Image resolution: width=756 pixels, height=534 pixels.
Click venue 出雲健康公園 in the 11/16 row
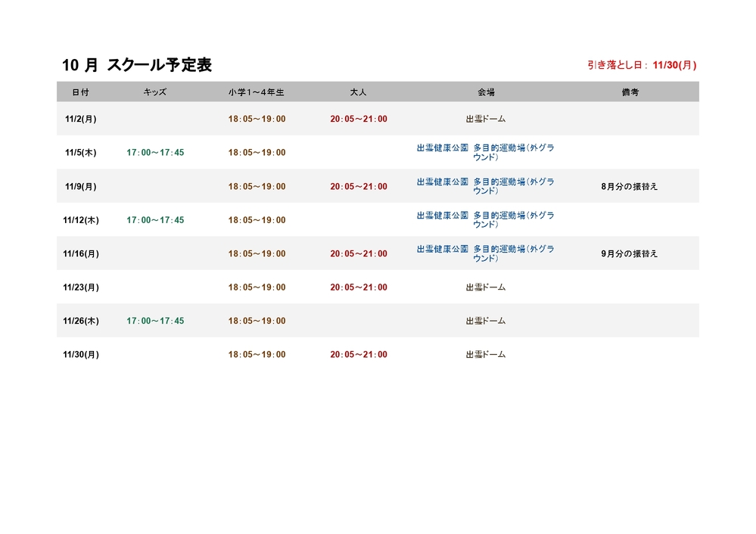(486, 253)
